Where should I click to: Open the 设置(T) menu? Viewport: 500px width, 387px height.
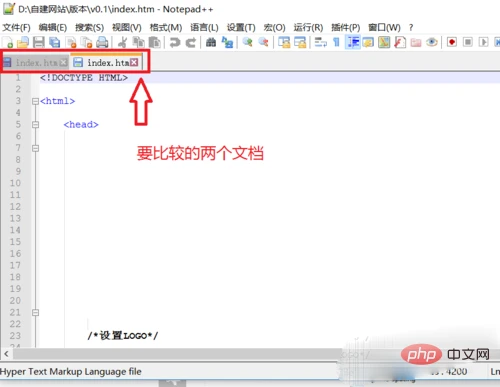click(x=241, y=27)
